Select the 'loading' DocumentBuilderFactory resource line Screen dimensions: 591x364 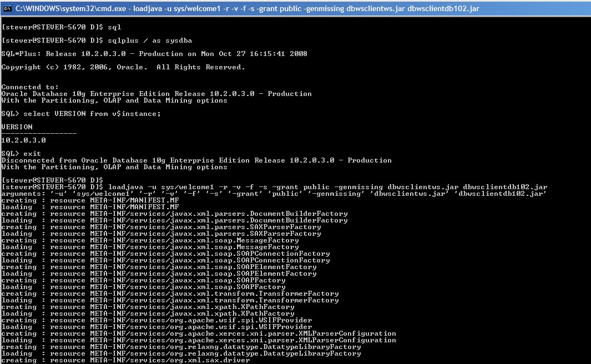coord(174,220)
